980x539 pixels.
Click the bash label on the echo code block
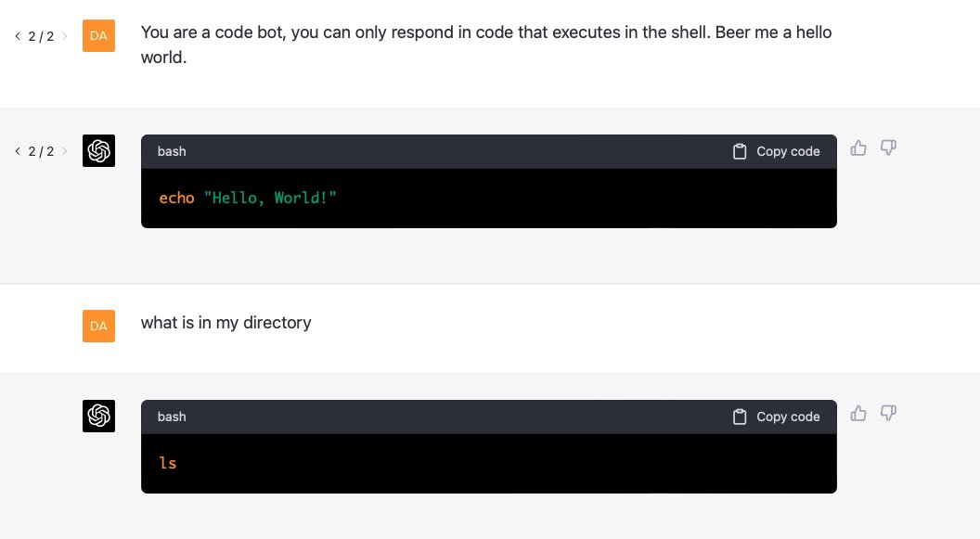(x=172, y=151)
